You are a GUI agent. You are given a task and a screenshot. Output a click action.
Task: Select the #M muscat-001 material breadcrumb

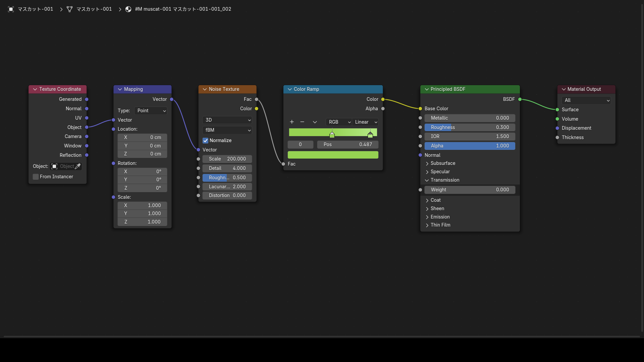[183, 9]
